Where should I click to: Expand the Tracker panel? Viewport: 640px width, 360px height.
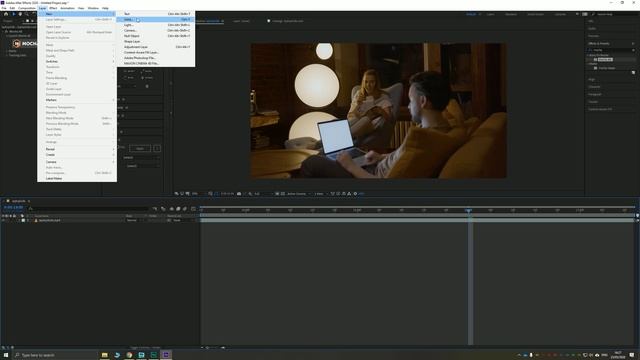click(593, 102)
